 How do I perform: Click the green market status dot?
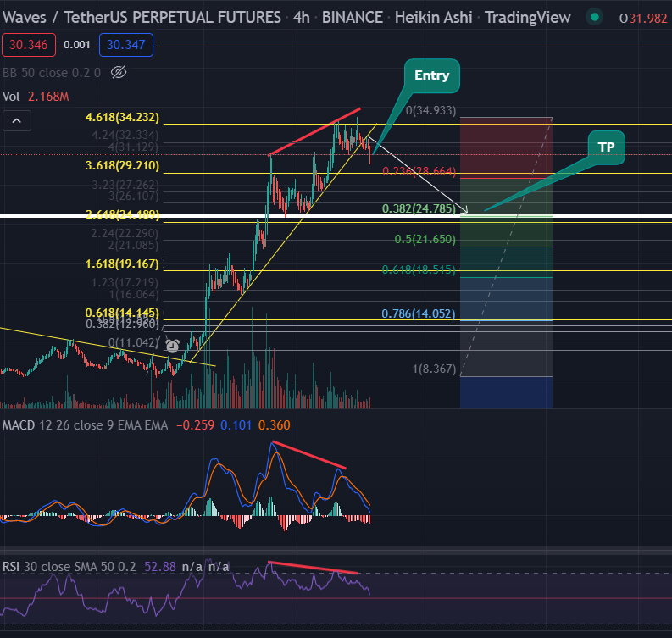point(594,17)
